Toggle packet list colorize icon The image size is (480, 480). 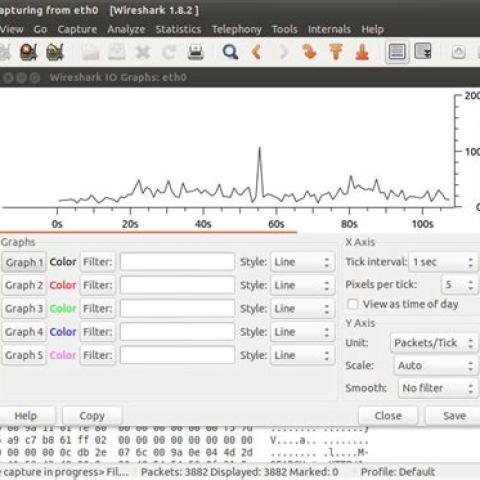pos(397,52)
